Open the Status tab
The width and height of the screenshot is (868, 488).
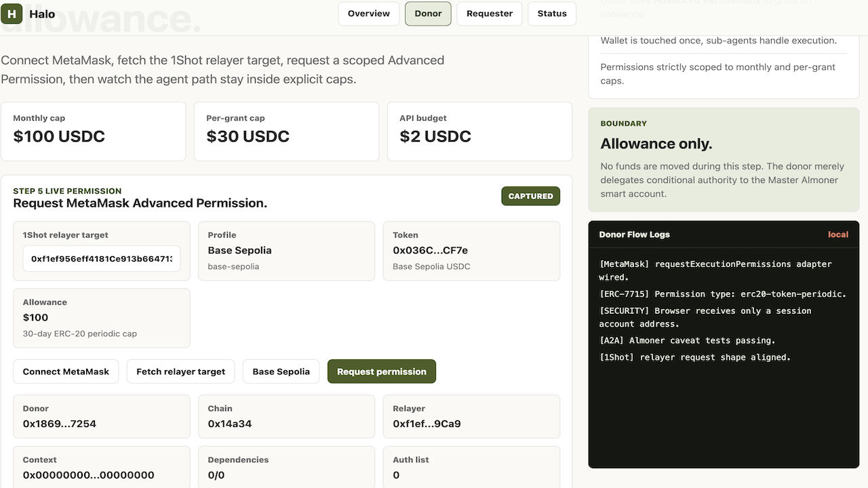tap(552, 14)
